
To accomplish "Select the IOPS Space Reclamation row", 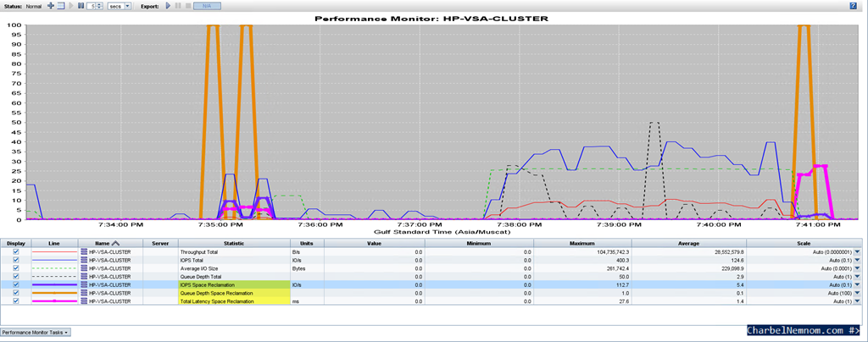I will (x=431, y=284).
